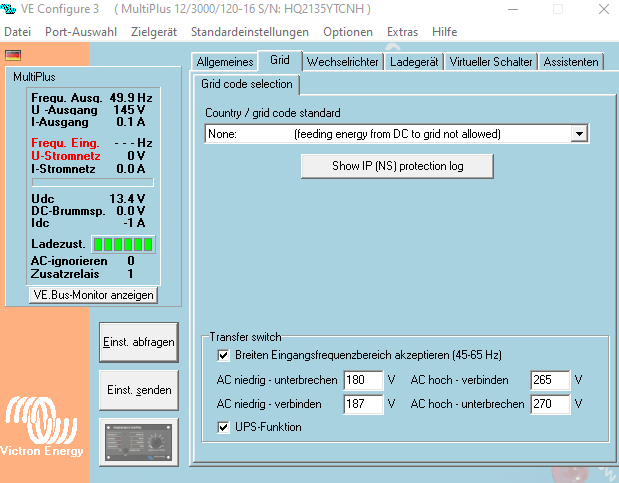This screenshot has height=483, width=619.
Task: Click the VE Configure app title icon
Action: (8, 9)
